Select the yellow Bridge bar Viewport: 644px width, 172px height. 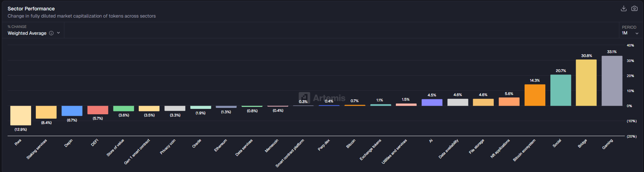click(x=586, y=83)
